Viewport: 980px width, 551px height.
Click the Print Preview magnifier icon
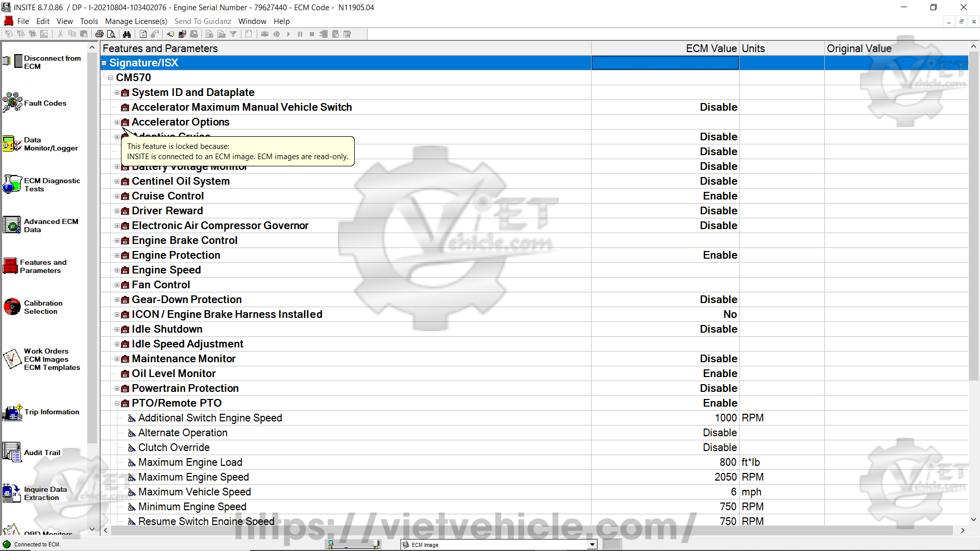point(111,34)
